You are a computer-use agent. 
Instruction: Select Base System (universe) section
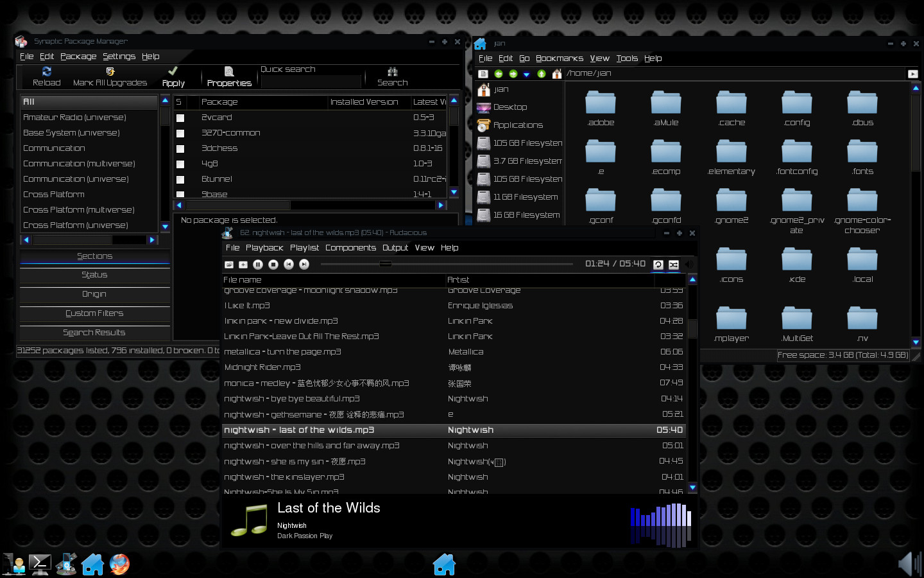click(89, 133)
